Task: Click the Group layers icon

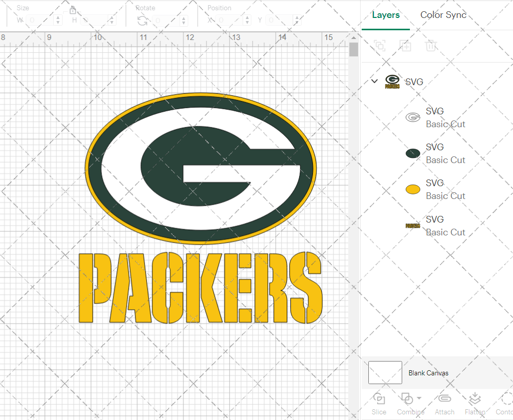Action: [380, 46]
